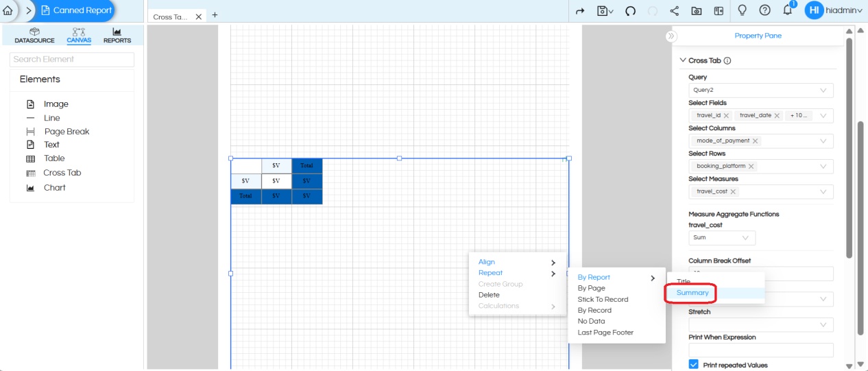Add a new report tab

[x=215, y=15]
